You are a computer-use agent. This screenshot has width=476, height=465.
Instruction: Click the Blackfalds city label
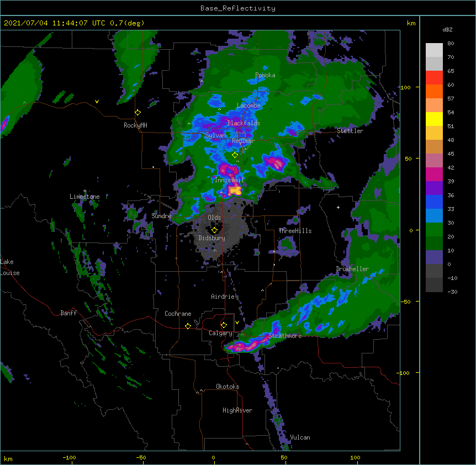click(244, 123)
